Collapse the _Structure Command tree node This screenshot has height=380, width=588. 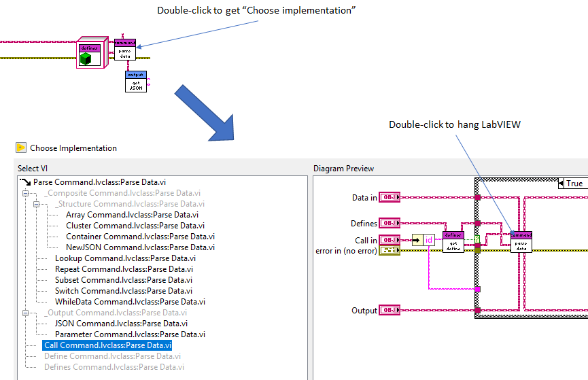tap(37, 204)
